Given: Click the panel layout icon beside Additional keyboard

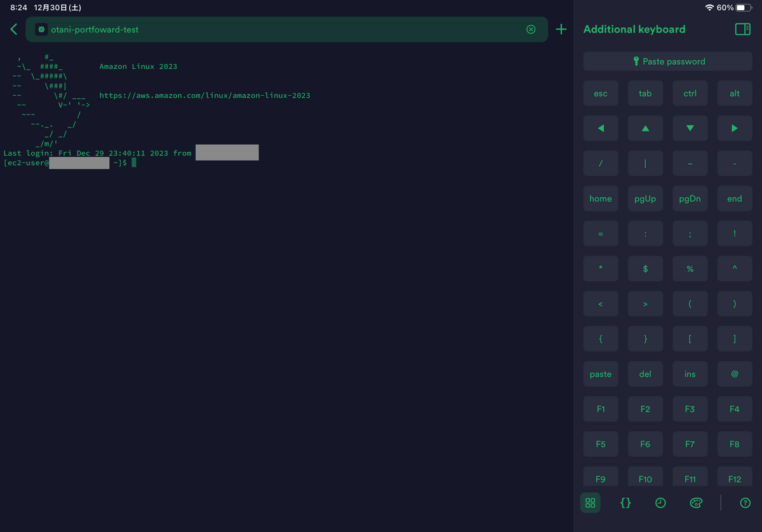Looking at the screenshot, I should tap(742, 29).
